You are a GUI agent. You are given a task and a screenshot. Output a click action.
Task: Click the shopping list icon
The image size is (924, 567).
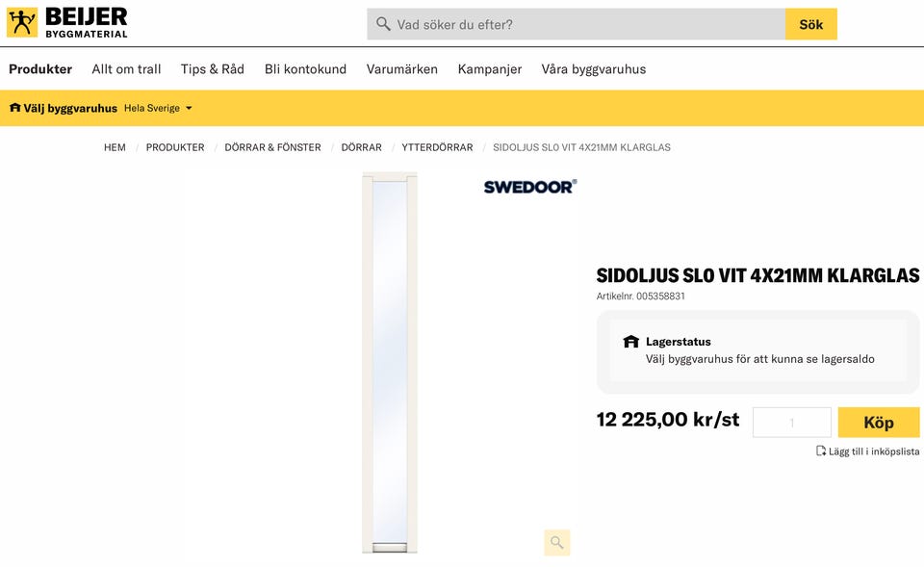click(x=820, y=451)
